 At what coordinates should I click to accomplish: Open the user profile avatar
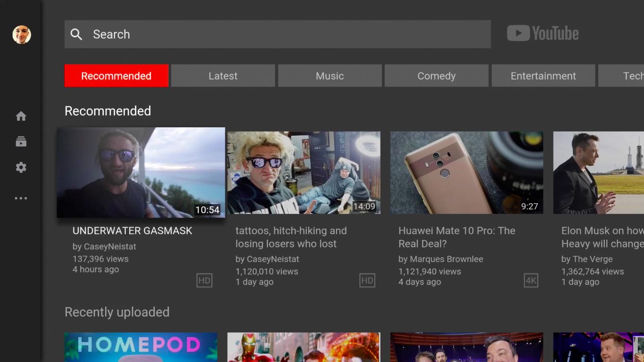[x=22, y=34]
